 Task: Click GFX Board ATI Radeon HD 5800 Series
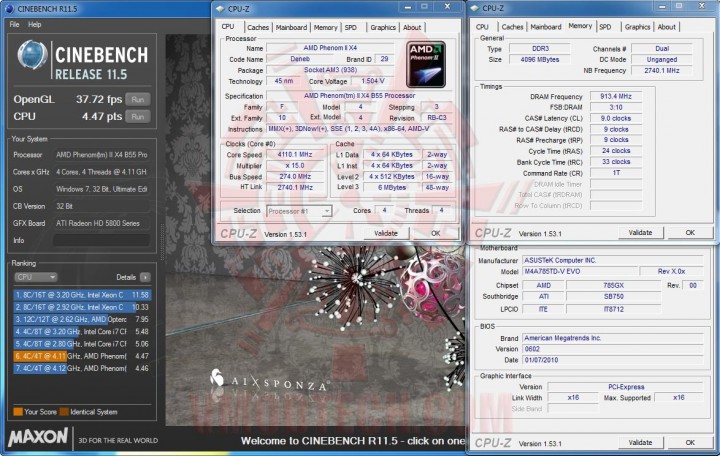click(101, 223)
